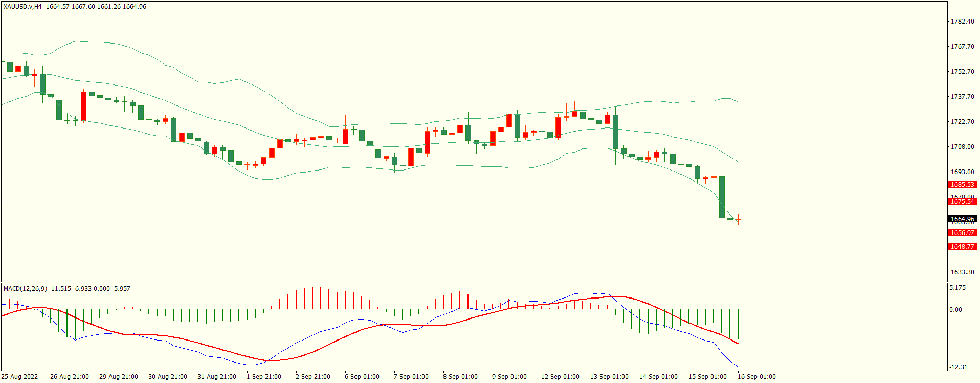Select the red 1675.54 price label
The image size is (980, 383).
point(962,201)
